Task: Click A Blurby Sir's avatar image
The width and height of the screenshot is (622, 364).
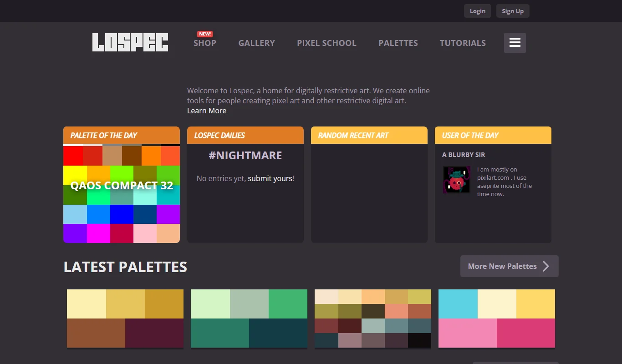Action: (x=457, y=180)
